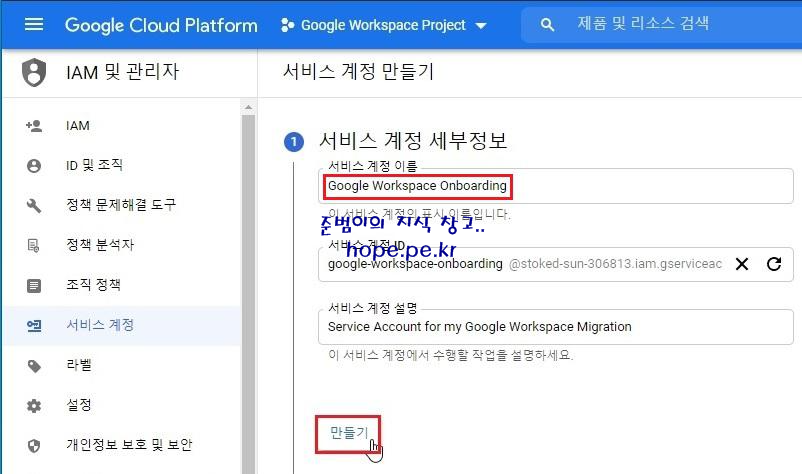Click the IAM add-person icon
The image size is (802, 474).
point(34,126)
